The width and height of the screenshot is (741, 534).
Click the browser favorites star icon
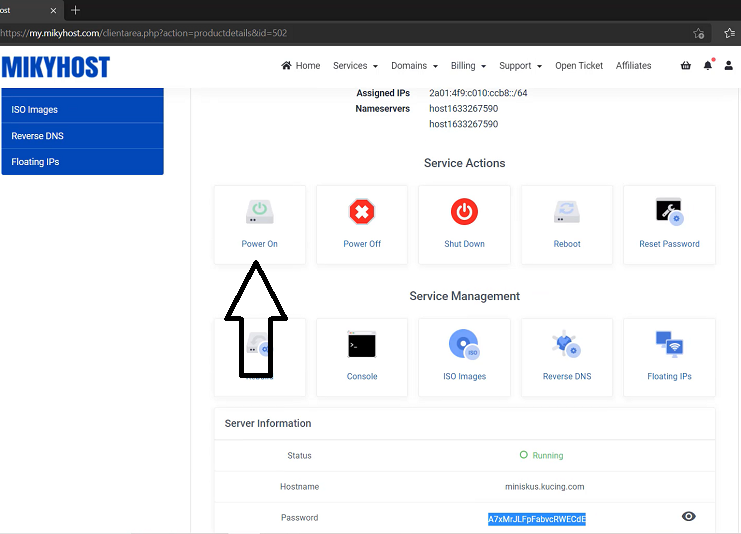pyautogui.click(x=729, y=33)
